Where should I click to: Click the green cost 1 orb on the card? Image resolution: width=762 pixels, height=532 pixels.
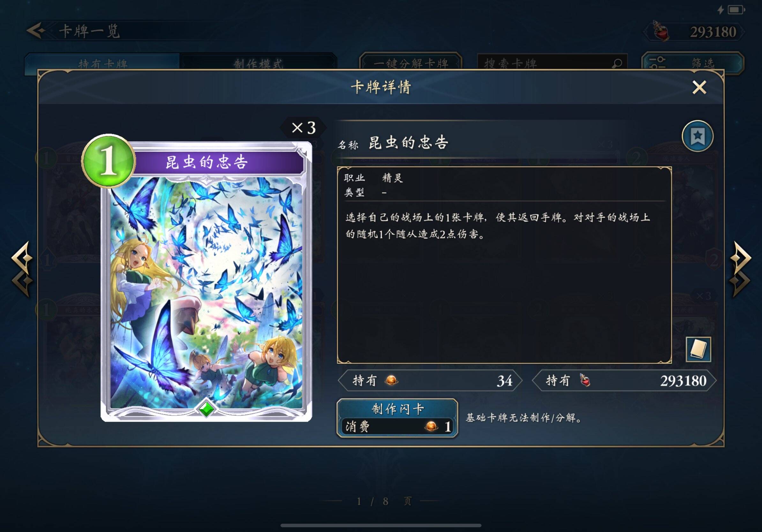coord(108,161)
